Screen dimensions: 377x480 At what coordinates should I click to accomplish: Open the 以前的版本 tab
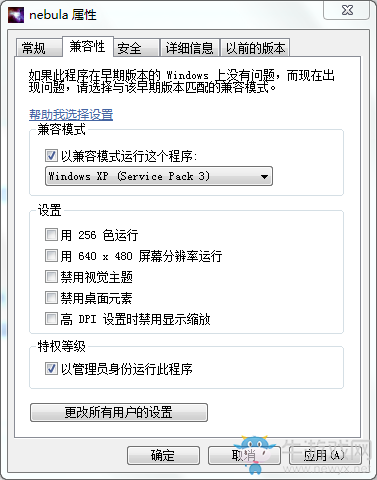[x=255, y=48]
